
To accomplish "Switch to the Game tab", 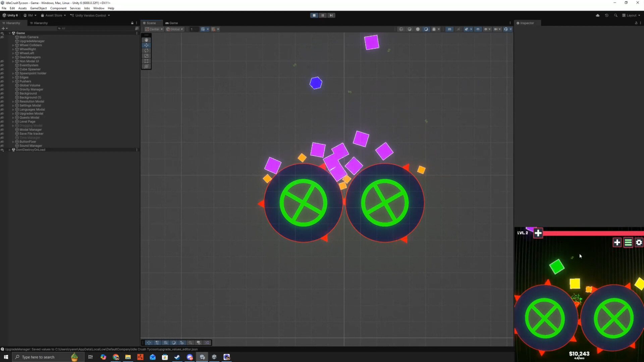I will coord(172,23).
